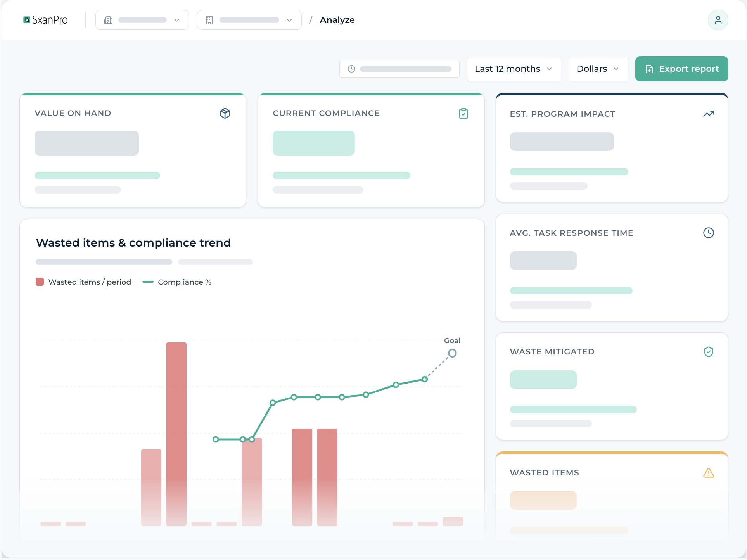The width and height of the screenshot is (747, 560).
Task: Click the Avg. Task Response Time clock icon
Action: tap(709, 233)
